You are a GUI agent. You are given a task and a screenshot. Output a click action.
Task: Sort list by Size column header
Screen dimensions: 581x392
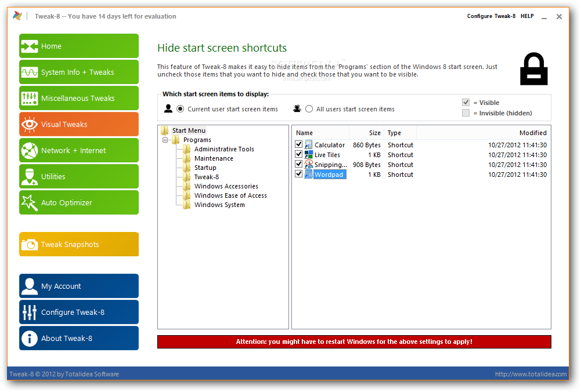(x=366, y=133)
